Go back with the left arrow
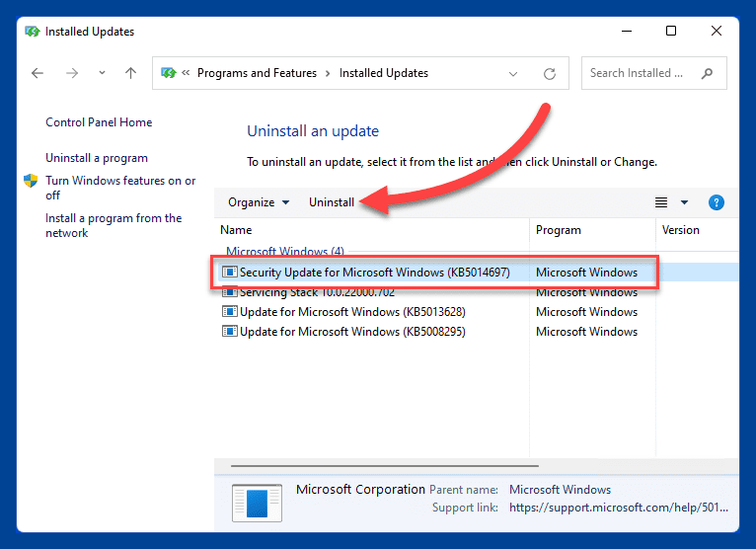756x549 pixels. pos(38,73)
